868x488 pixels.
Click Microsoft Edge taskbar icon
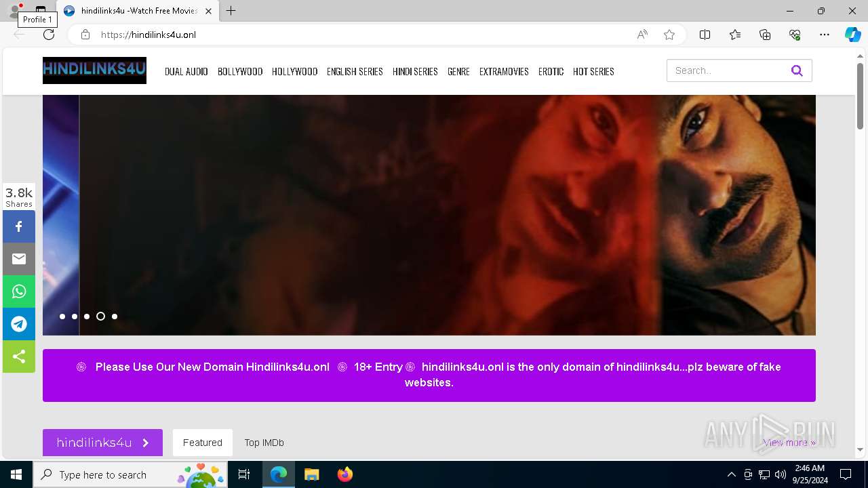click(x=279, y=474)
